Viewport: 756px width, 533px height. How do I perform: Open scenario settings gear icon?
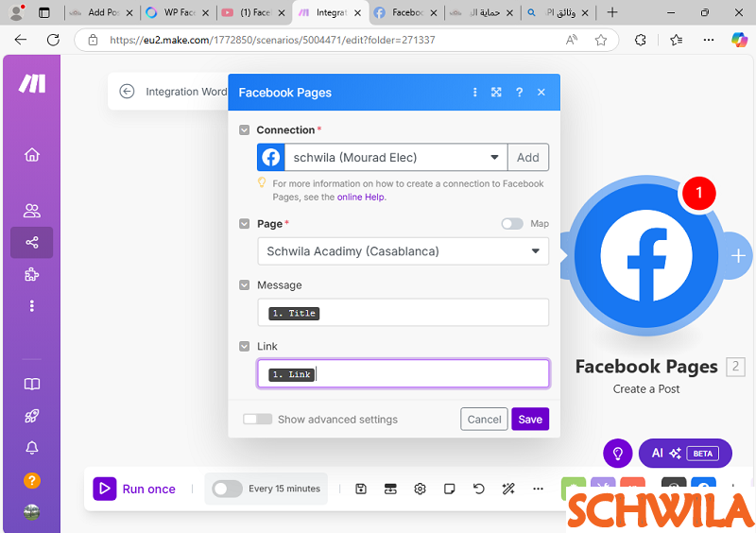click(420, 490)
